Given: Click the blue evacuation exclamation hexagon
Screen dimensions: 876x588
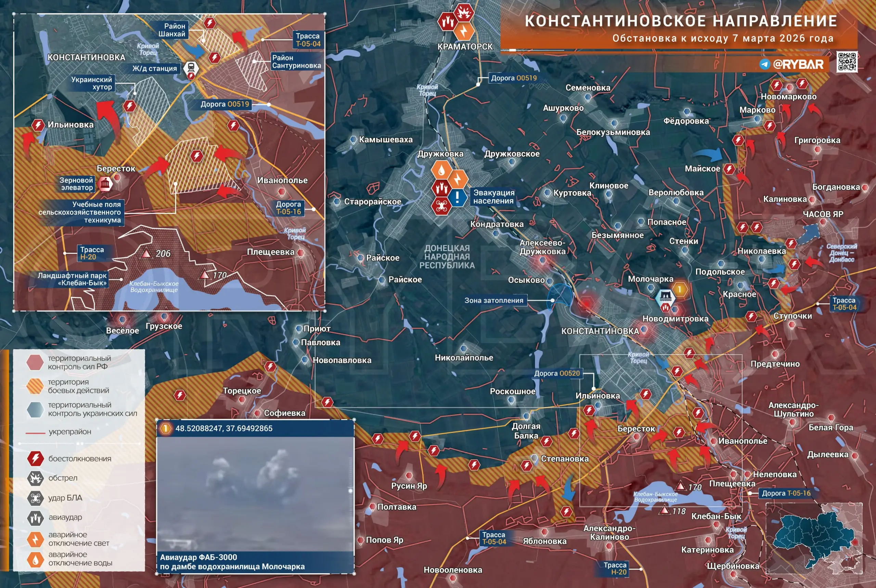Looking at the screenshot, I should point(457,197).
